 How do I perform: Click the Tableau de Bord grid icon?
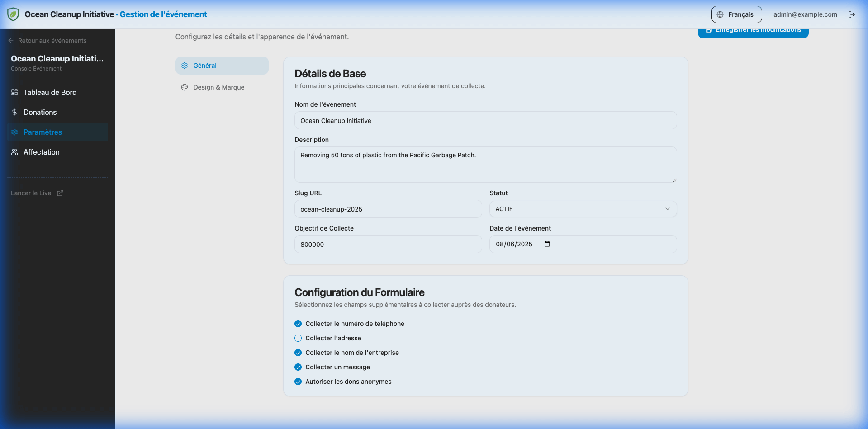point(14,92)
